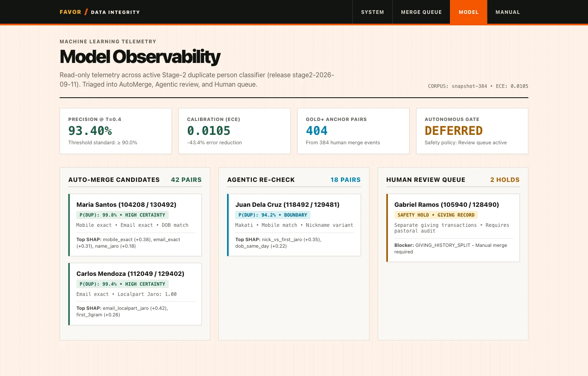Screen dimensions: 588x376
Task: Click the '42 PAIRS' count
Action: click(x=186, y=180)
